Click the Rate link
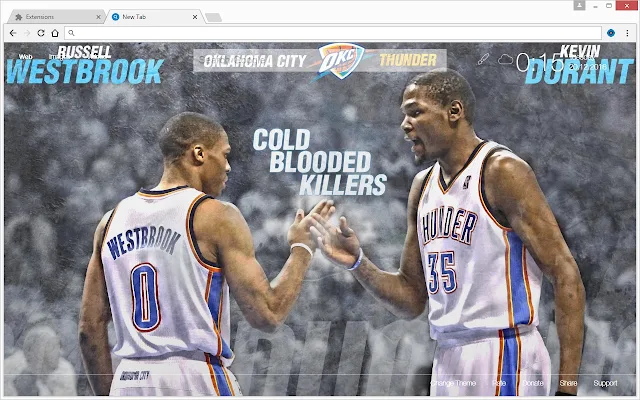The width and height of the screenshot is (640, 400). tap(499, 383)
